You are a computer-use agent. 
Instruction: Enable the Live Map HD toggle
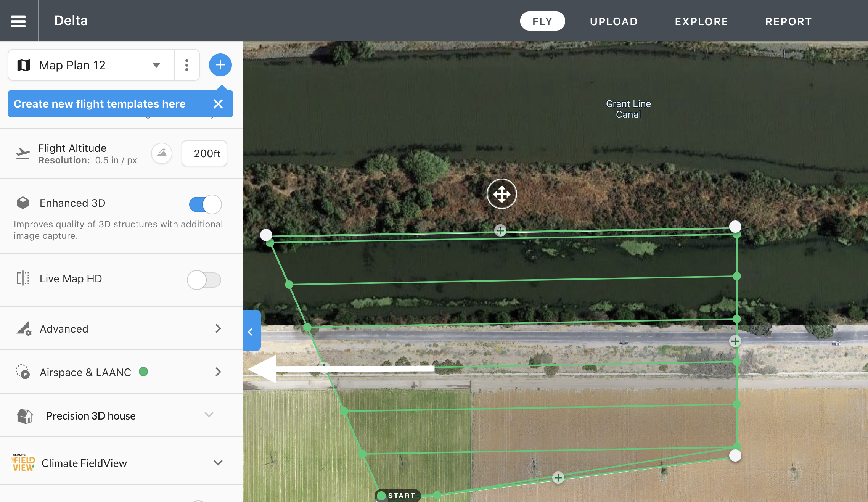(204, 280)
